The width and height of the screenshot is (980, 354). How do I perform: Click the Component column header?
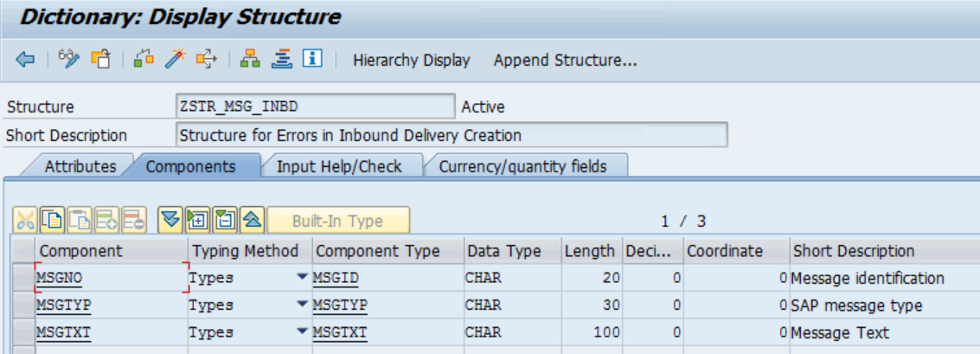[112, 251]
